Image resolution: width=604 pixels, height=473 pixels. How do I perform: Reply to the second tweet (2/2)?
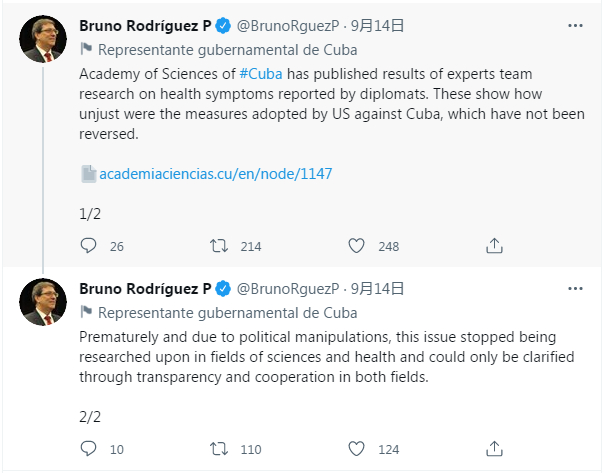click(x=88, y=449)
